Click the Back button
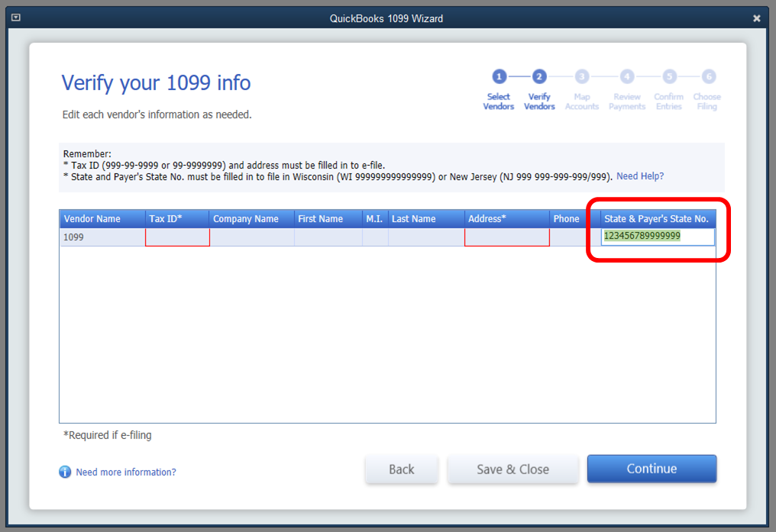 point(401,469)
